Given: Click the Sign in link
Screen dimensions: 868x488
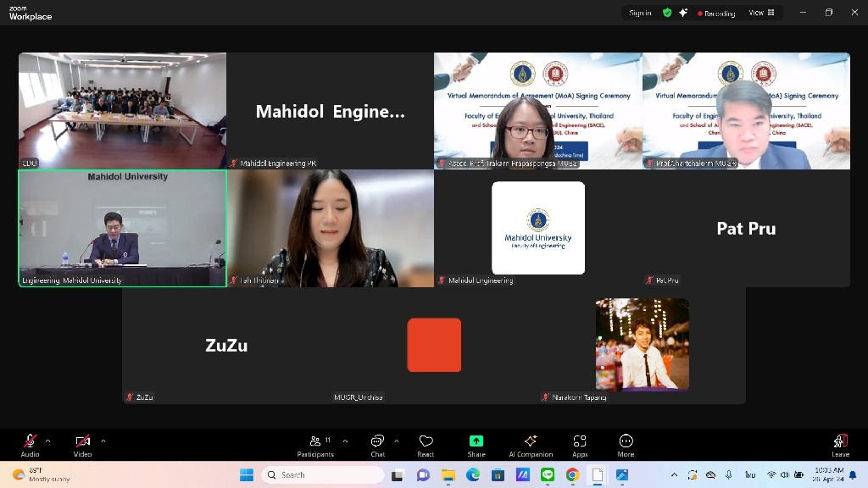Looking at the screenshot, I should coord(640,13).
